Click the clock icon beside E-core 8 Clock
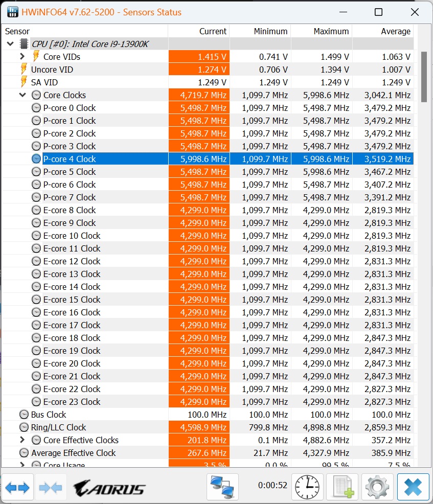Screen dimensions: 433x504 [x=36, y=210]
